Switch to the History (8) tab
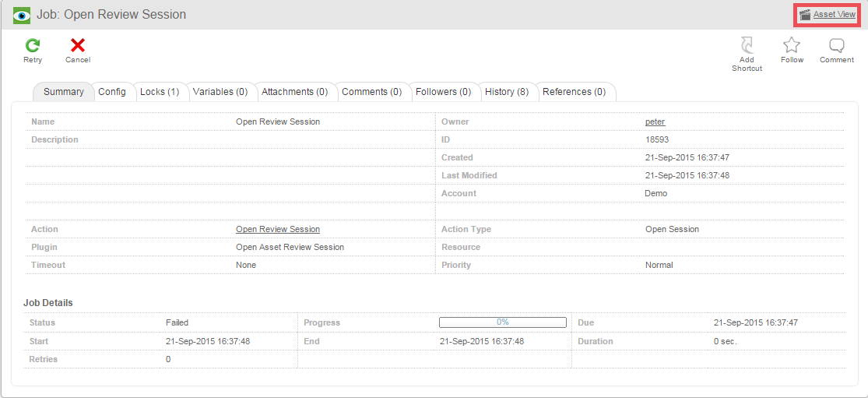Screen dimensions: 868x398 pyautogui.click(x=506, y=92)
